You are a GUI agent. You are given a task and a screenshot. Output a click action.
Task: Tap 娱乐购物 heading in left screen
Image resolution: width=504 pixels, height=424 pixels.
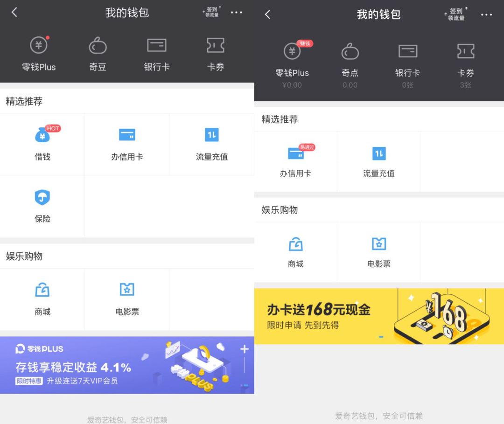[x=24, y=256]
